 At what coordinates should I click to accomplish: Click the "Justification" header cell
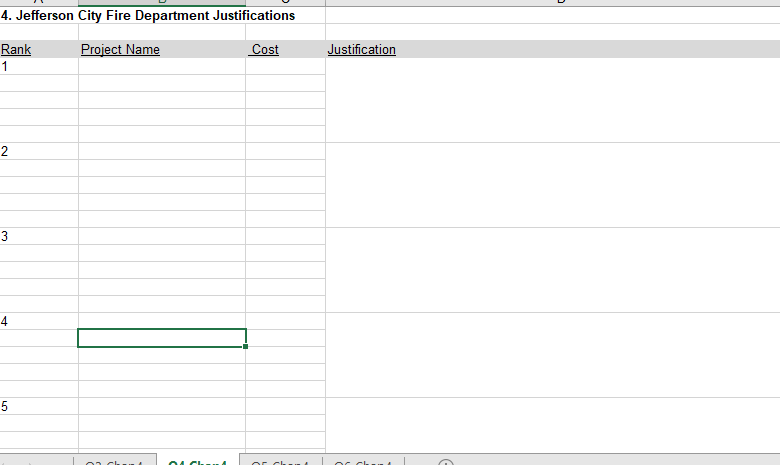click(553, 49)
